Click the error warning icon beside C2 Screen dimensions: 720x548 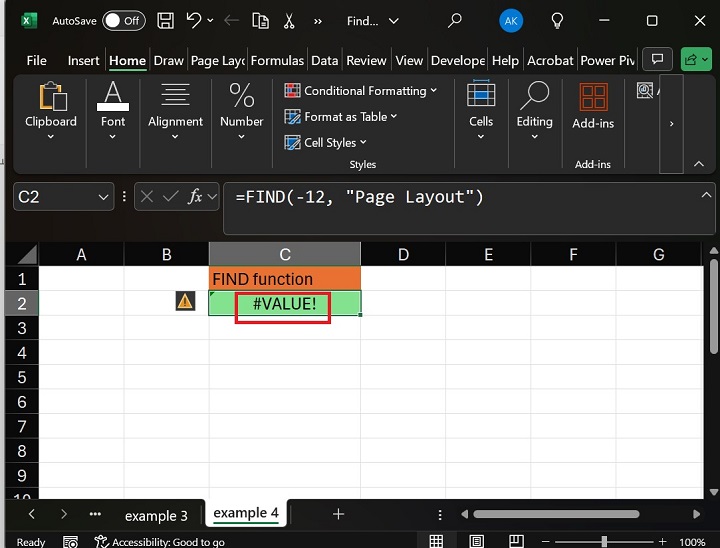185,301
